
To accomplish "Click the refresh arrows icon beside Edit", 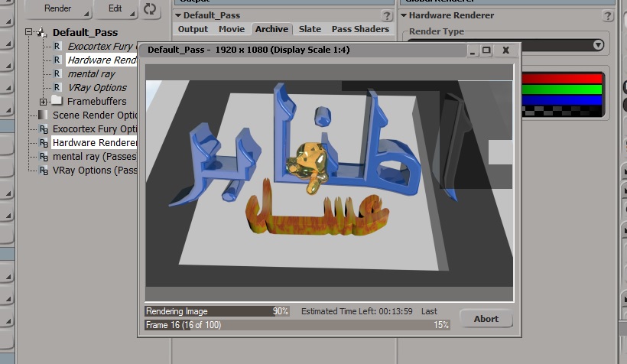I will [x=150, y=8].
